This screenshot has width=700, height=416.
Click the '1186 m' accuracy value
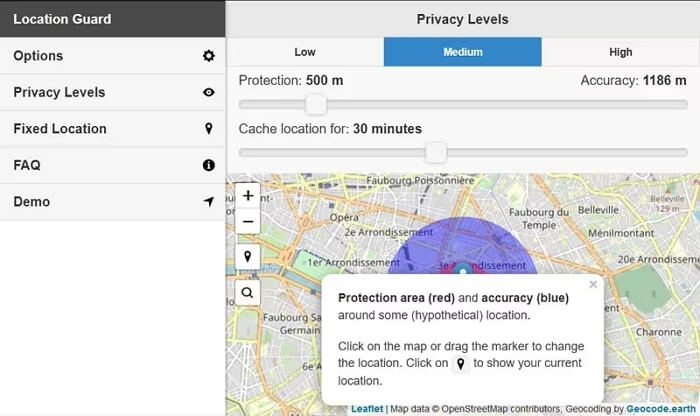tap(664, 80)
